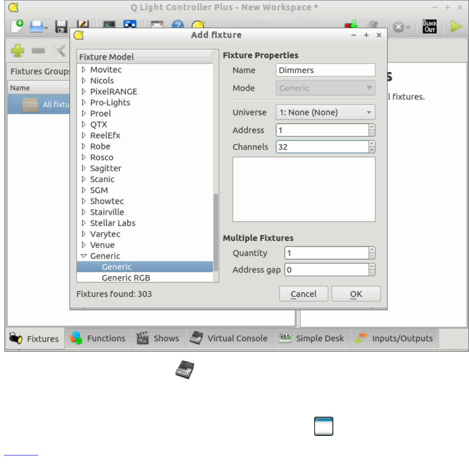469x476 pixels.
Task: Click the Fixtures found: 303 status text
Action: tap(114, 294)
